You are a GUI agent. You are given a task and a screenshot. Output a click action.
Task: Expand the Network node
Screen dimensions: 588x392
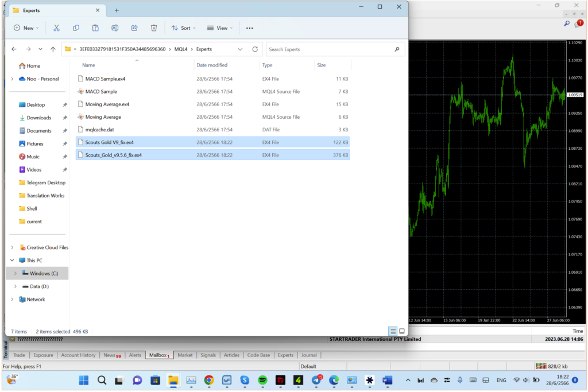[x=12, y=299]
